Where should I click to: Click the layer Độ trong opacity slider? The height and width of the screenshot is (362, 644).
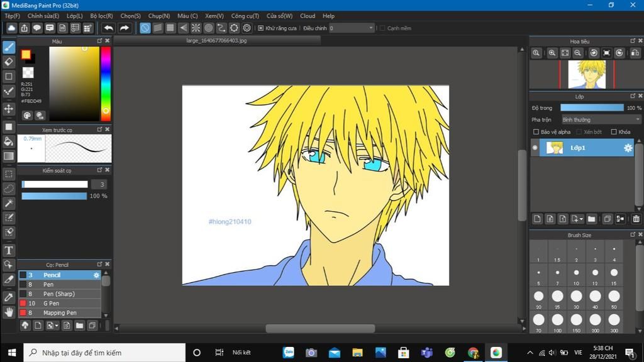click(592, 107)
